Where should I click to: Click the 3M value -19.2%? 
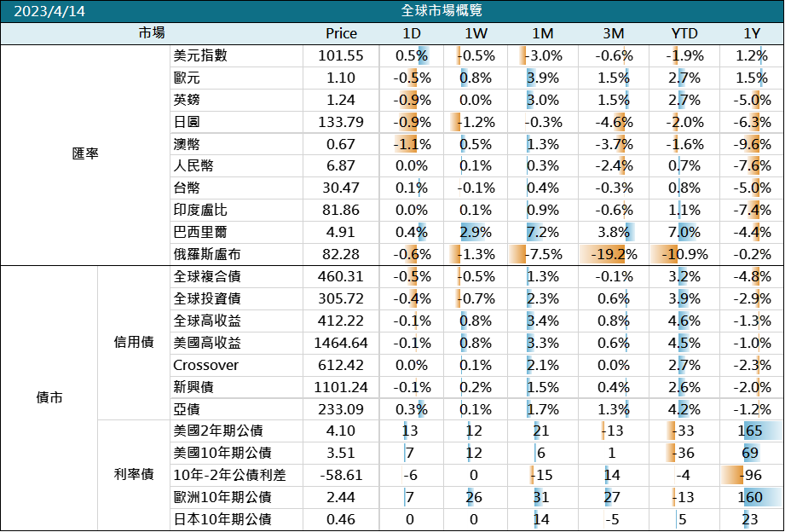(x=614, y=254)
